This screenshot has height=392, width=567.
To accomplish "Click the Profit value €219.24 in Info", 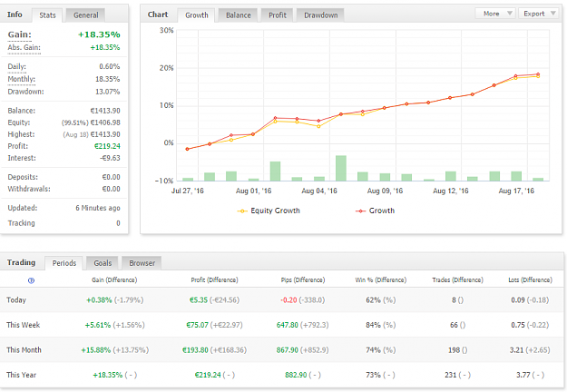I will click(107, 146).
